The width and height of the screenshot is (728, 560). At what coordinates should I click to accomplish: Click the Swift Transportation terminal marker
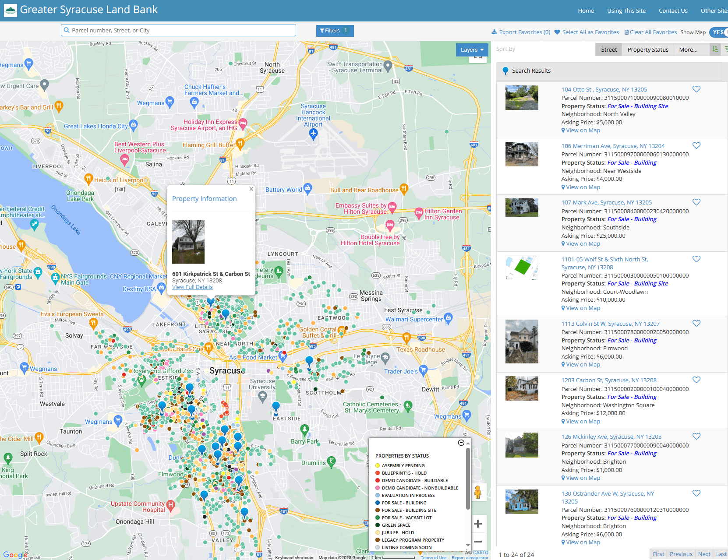[388, 66]
